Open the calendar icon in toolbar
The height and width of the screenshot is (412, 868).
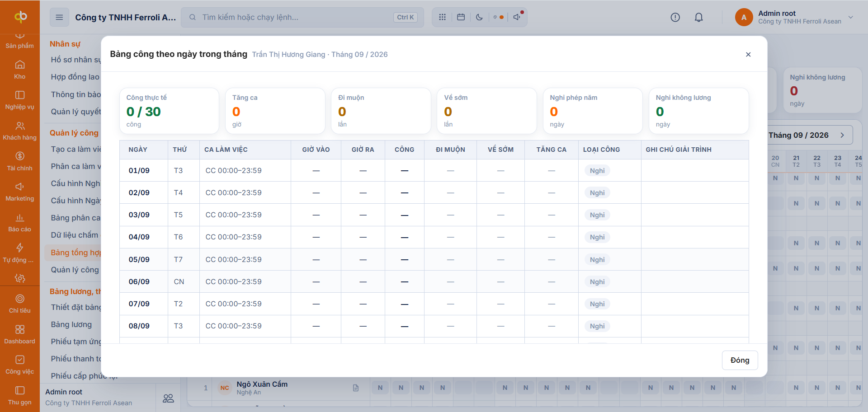pyautogui.click(x=461, y=17)
